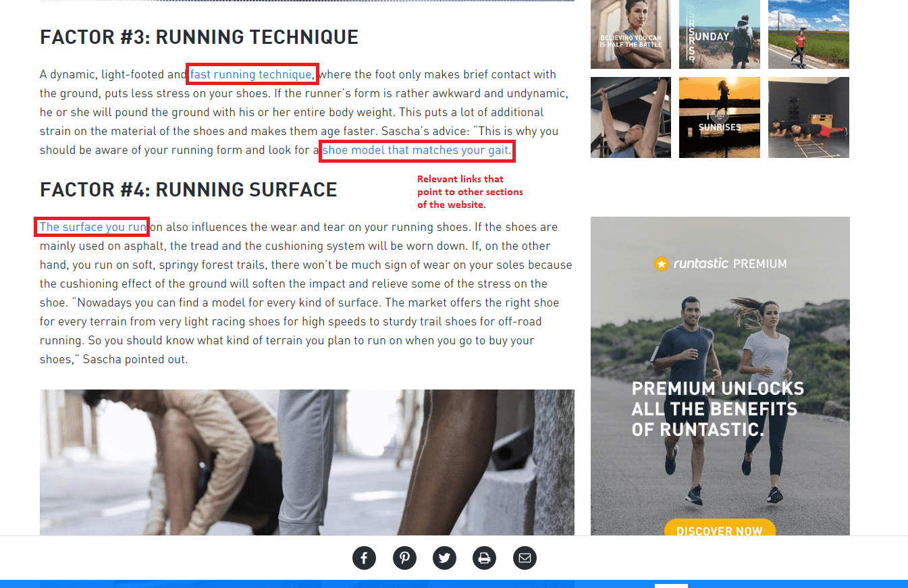Click the Factor #3 Running Technique heading
Image resolution: width=908 pixels, height=588 pixels.
(x=199, y=37)
